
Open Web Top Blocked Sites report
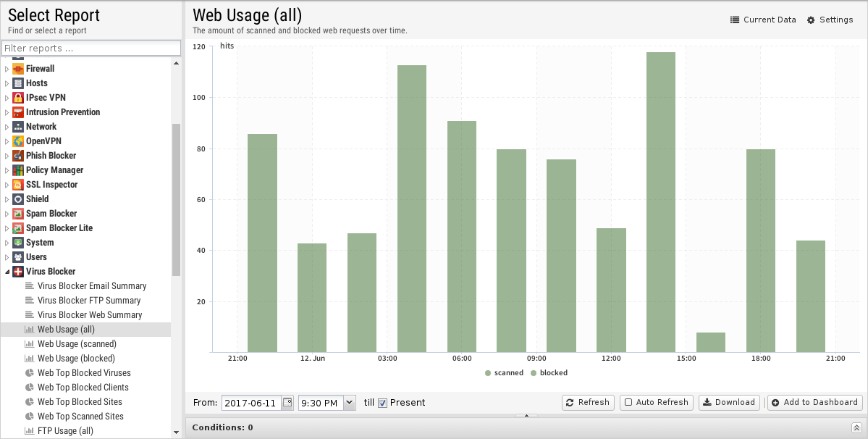pos(80,402)
